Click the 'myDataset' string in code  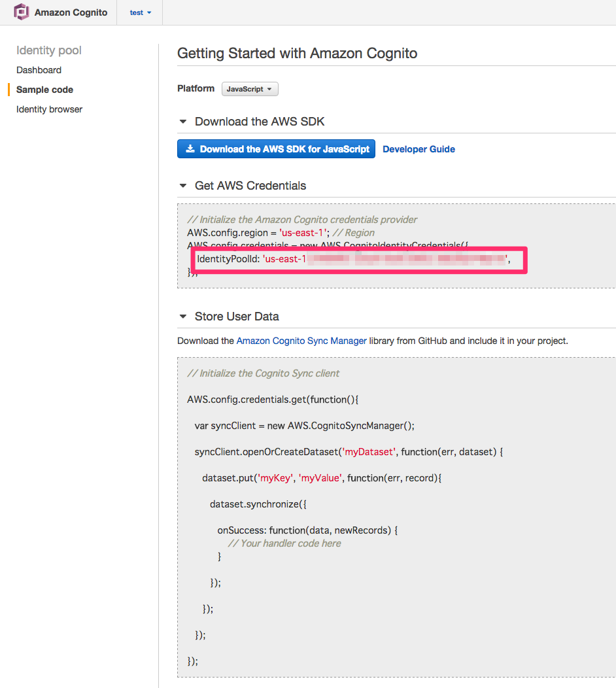point(369,452)
